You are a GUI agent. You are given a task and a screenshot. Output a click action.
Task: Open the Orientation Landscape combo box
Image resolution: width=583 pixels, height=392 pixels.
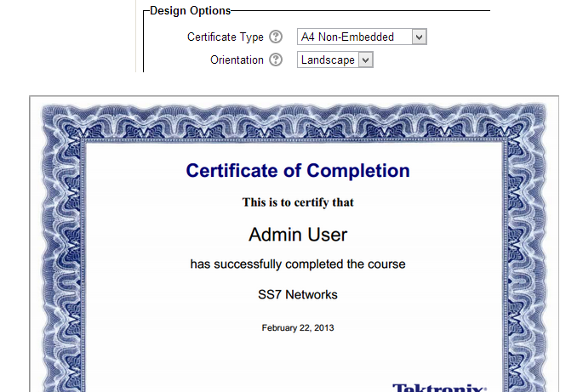point(334,60)
